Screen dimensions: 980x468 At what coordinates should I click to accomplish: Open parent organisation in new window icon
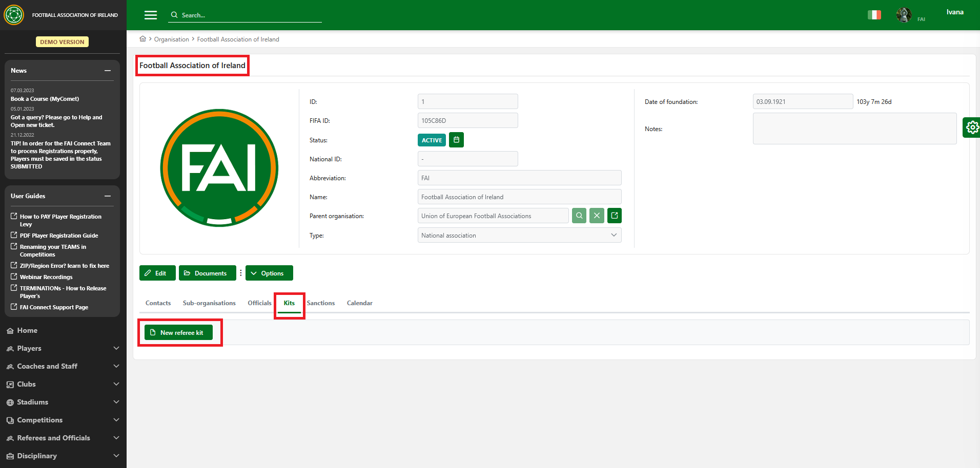(615, 216)
